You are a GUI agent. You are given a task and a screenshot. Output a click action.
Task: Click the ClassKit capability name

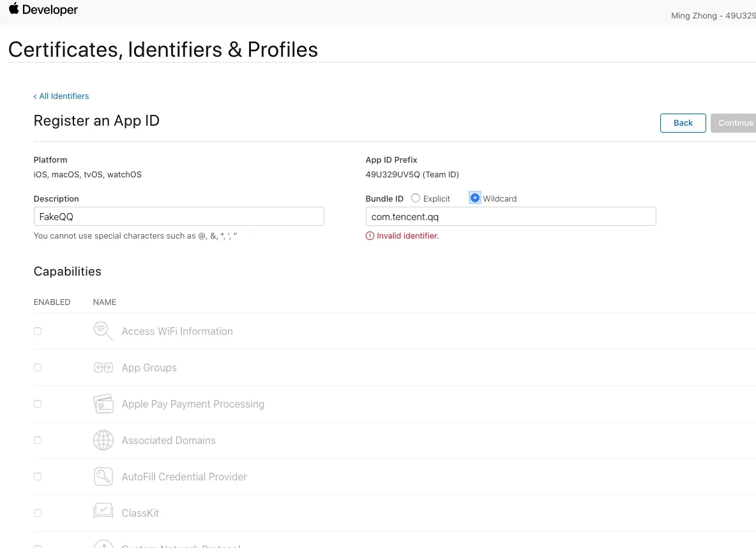coord(140,513)
